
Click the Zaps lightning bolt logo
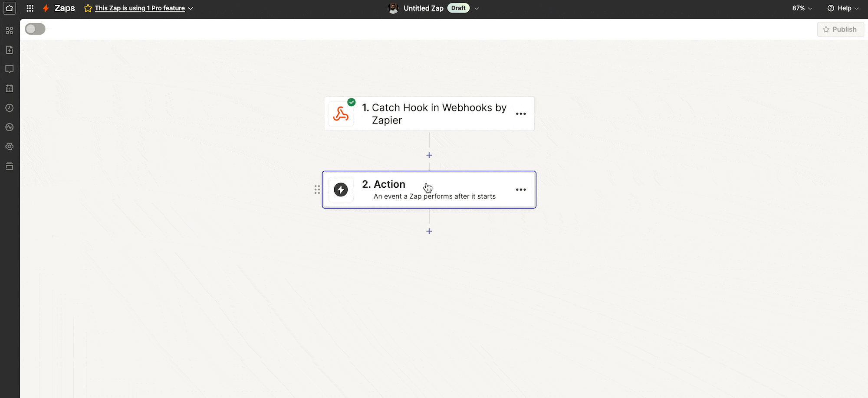(46, 8)
